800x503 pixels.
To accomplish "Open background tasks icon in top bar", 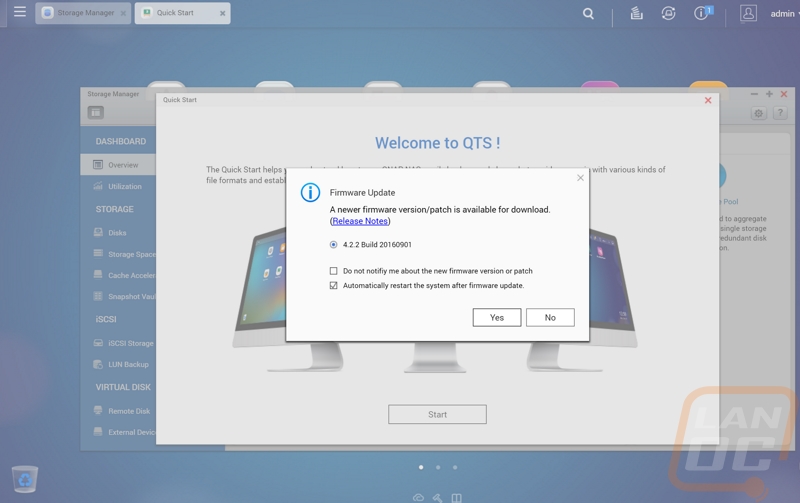I will [x=636, y=13].
